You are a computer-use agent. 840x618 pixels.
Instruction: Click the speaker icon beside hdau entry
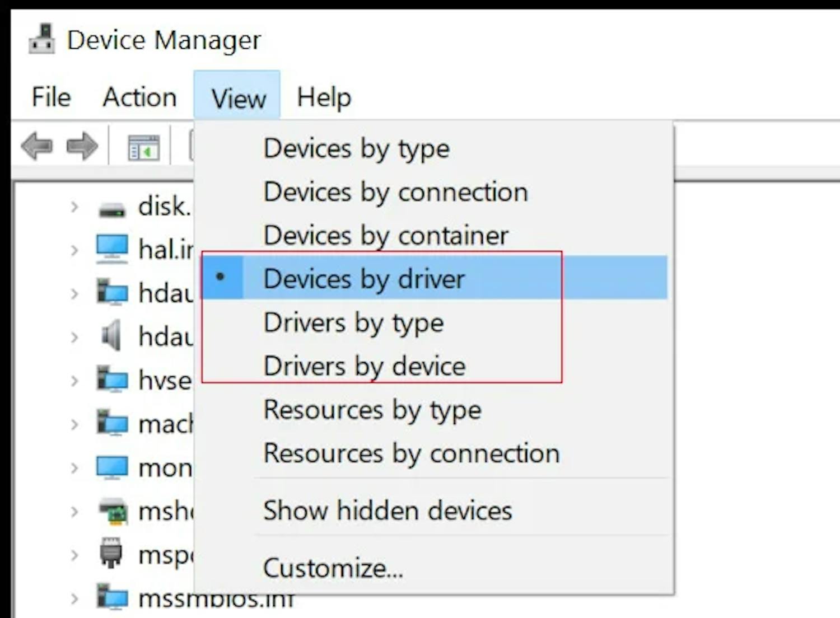tap(112, 336)
